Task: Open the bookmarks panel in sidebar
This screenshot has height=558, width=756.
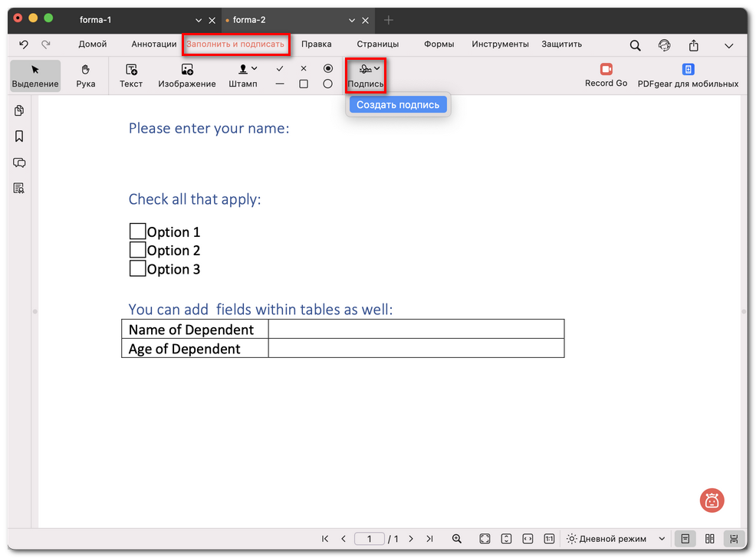Action: click(x=19, y=136)
